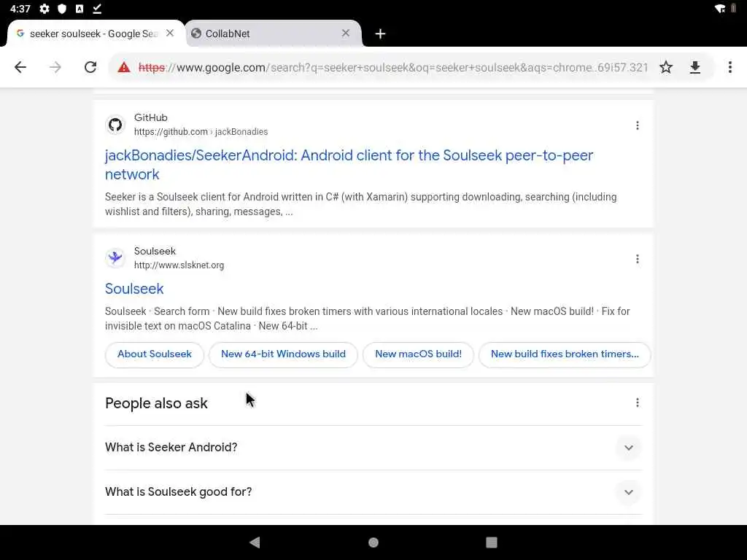Click the checkmark task icon in status bar

click(x=97, y=9)
